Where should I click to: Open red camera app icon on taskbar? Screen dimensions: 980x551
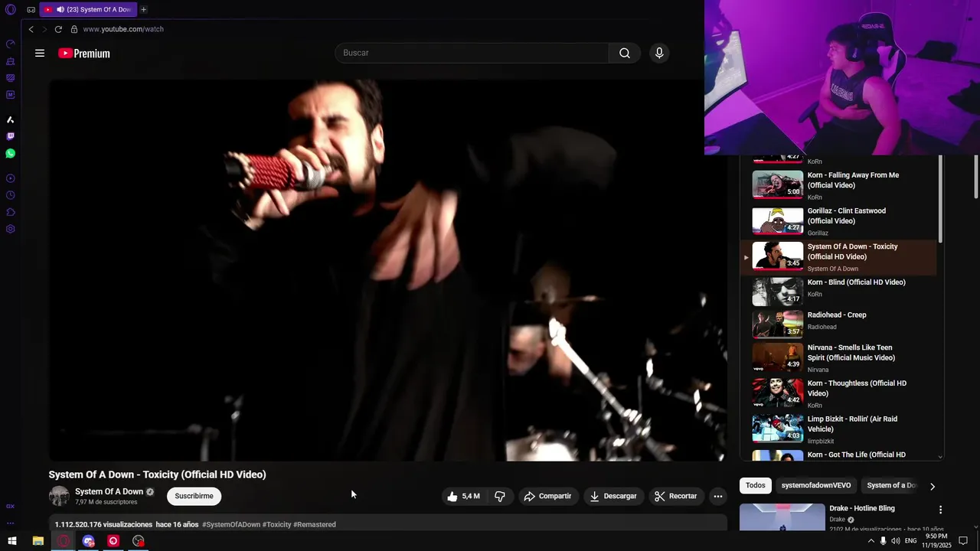click(x=113, y=541)
